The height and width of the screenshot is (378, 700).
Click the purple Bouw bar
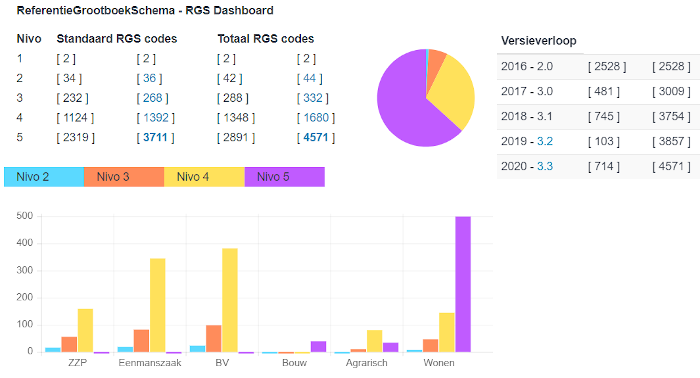click(318, 347)
